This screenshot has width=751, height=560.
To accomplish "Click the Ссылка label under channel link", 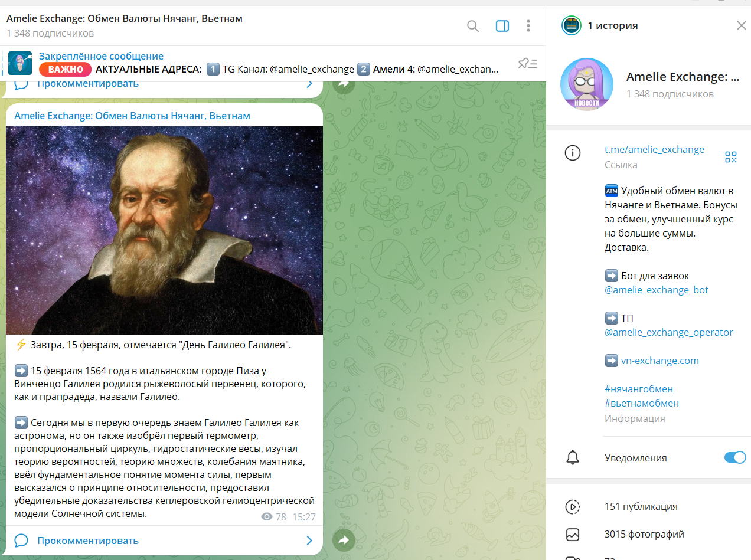I will click(x=621, y=165).
